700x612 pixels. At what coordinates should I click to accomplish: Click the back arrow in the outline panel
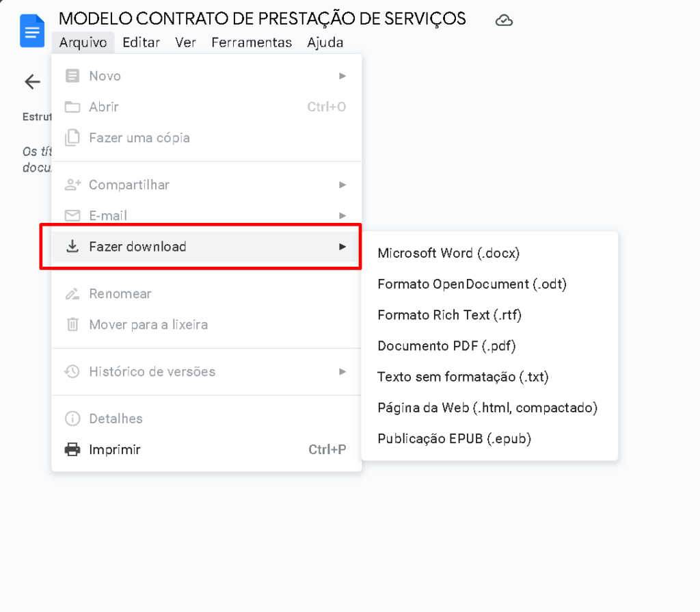click(32, 82)
